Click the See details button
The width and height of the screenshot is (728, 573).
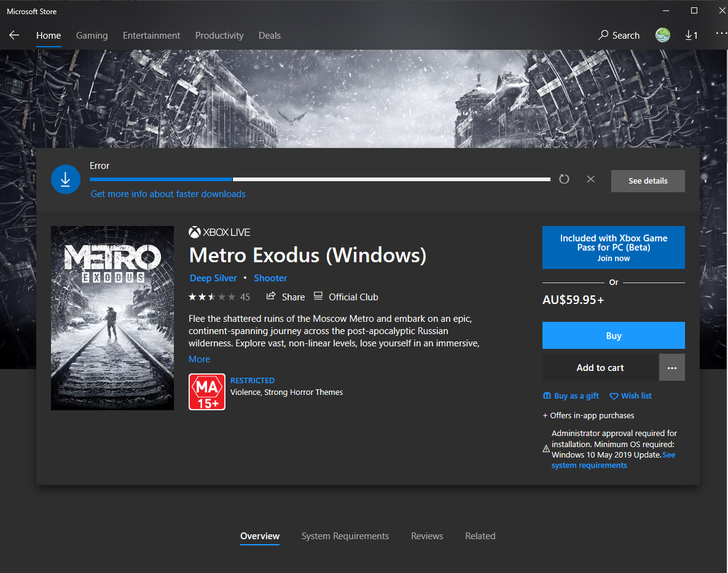coord(648,181)
